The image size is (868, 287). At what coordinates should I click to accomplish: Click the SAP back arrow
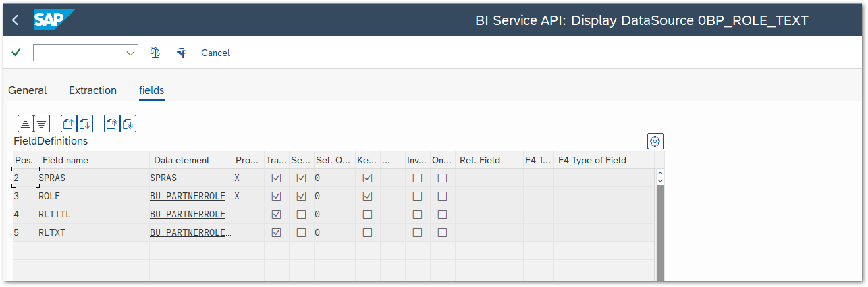pos(16,20)
